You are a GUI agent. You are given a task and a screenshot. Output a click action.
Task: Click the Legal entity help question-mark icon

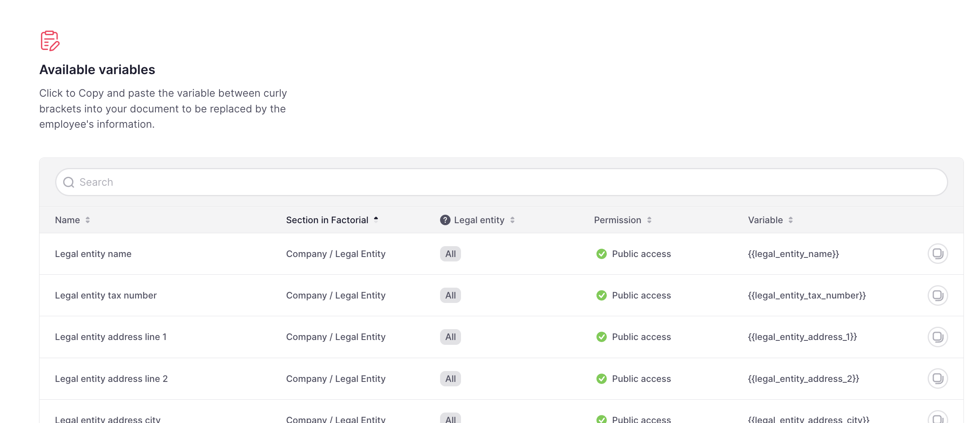(445, 220)
